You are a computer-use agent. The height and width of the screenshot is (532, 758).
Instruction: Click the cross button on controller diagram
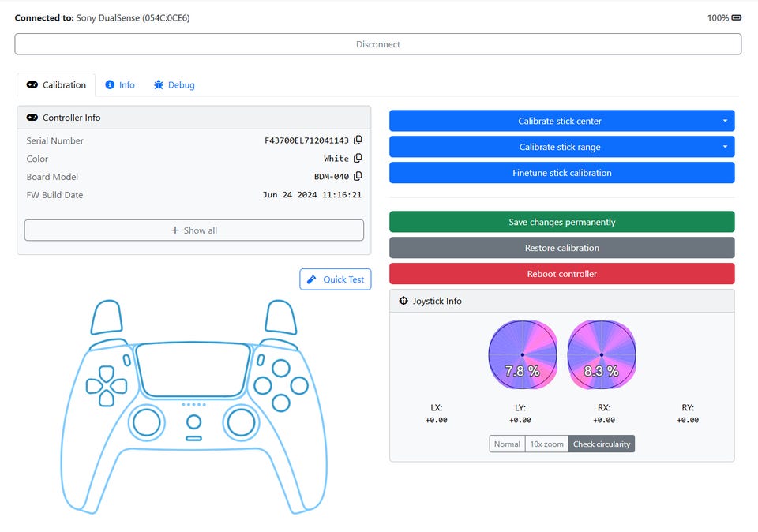click(281, 403)
